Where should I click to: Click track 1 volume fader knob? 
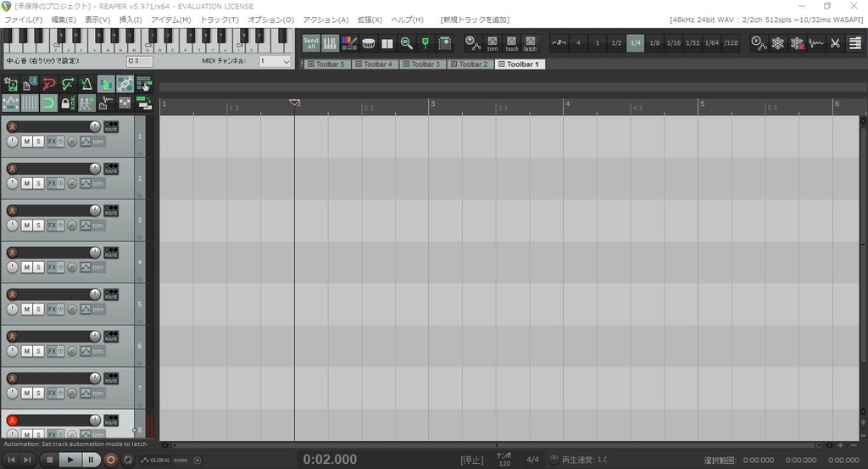(x=95, y=126)
